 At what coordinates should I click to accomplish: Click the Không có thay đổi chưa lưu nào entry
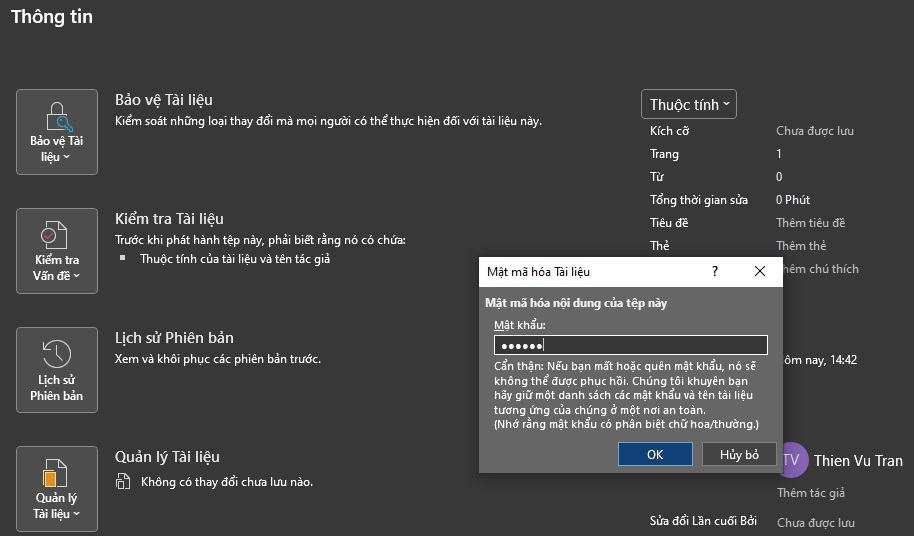(227, 482)
